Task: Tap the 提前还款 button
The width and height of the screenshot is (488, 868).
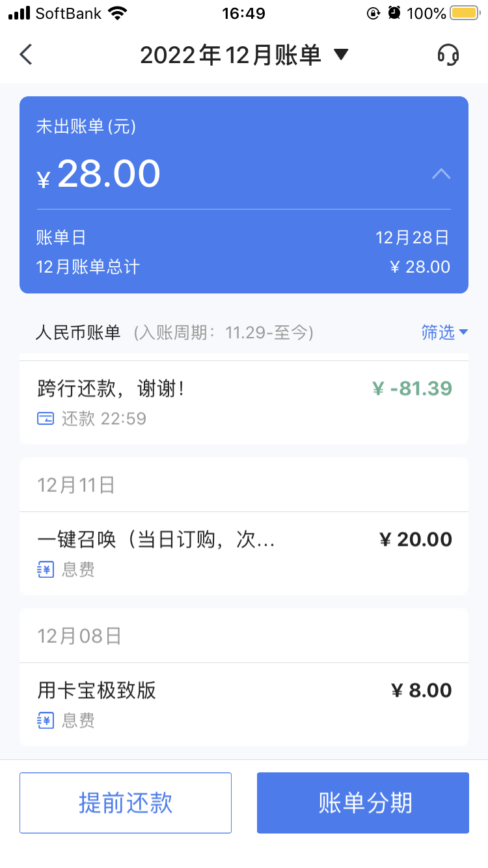Action: [126, 803]
